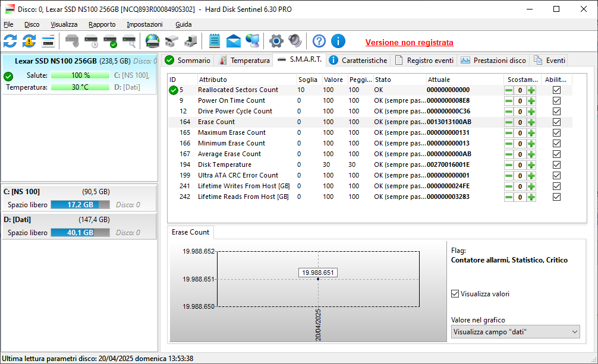Toggle Erase Count enabled checkbox
Viewport: 598px width, 364px height.
pyautogui.click(x=557, y=122)
